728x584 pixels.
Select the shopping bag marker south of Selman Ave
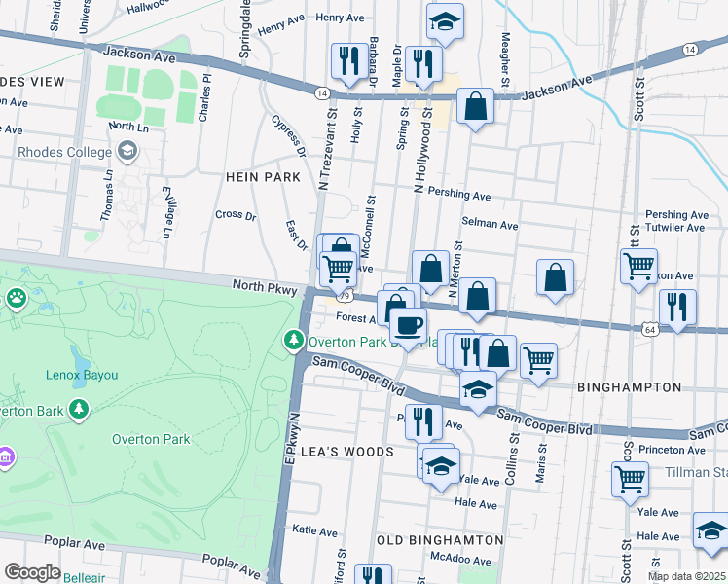tap(555, 278)
